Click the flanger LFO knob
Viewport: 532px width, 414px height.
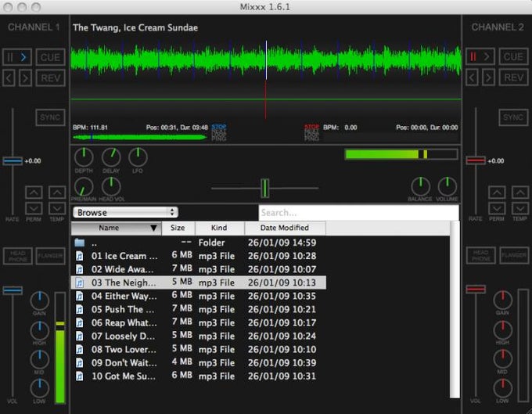point(138,157)
